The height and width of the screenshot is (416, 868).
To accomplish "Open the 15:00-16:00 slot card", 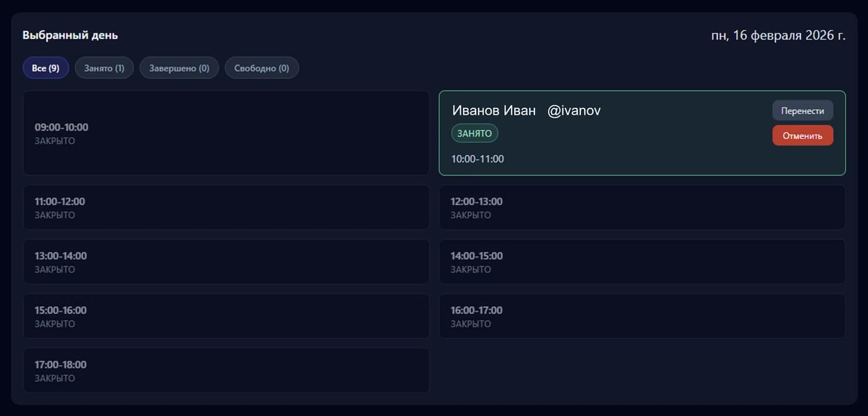I will 226,316.
